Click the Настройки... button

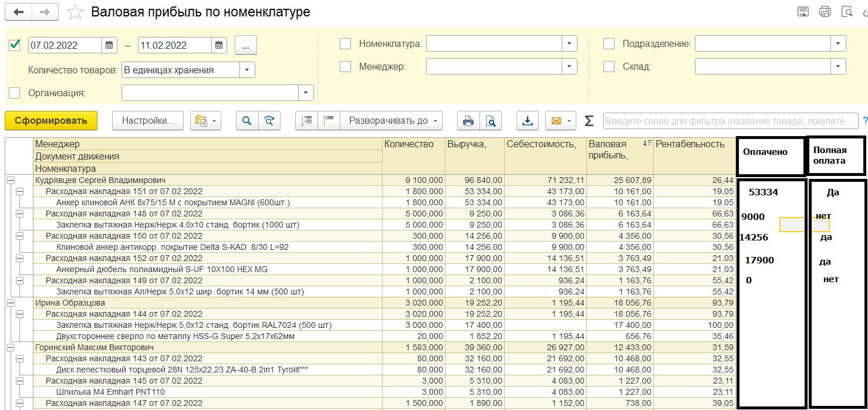point(147,121)
